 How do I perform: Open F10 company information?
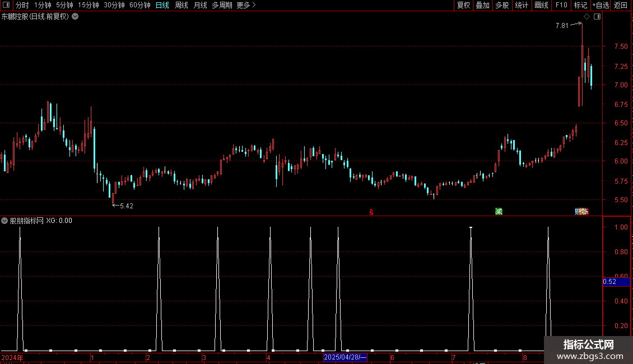(x=561, y=5)
